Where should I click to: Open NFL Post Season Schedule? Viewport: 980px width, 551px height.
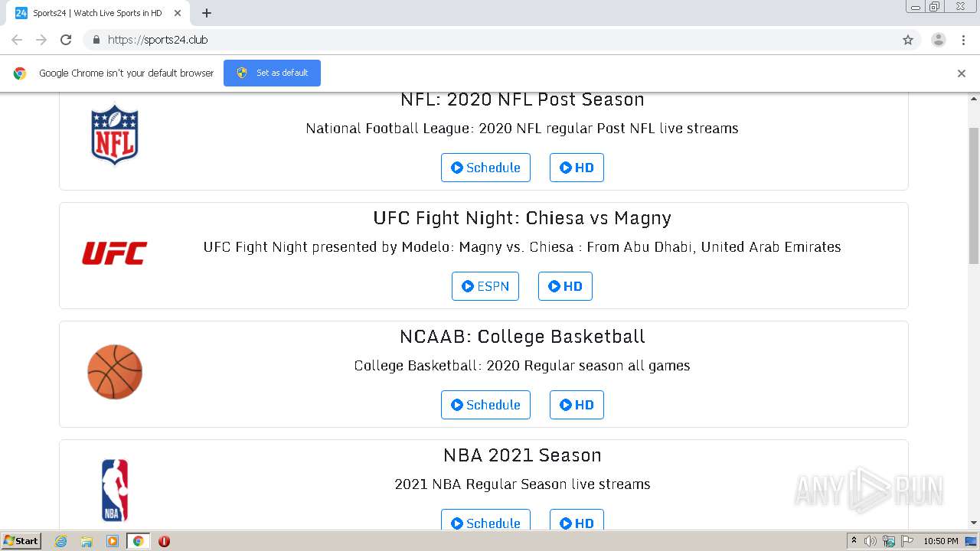click(485, 168)
